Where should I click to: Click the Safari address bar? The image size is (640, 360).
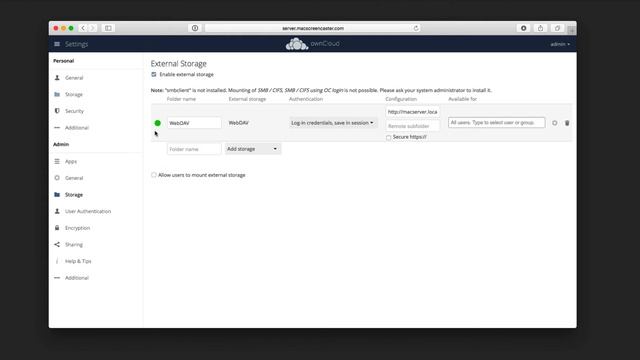coord(313,28)
